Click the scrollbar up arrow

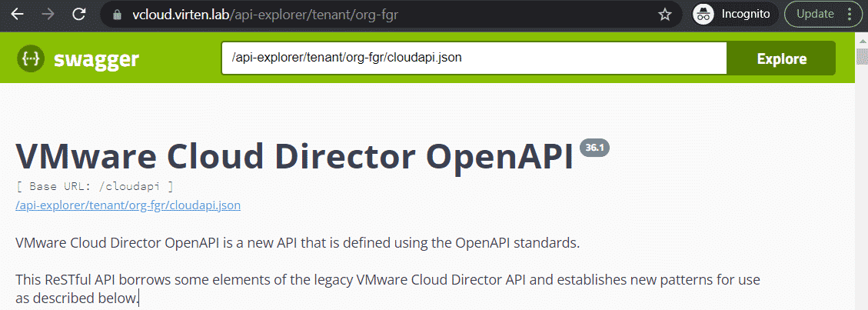click(x=863, y=40)
